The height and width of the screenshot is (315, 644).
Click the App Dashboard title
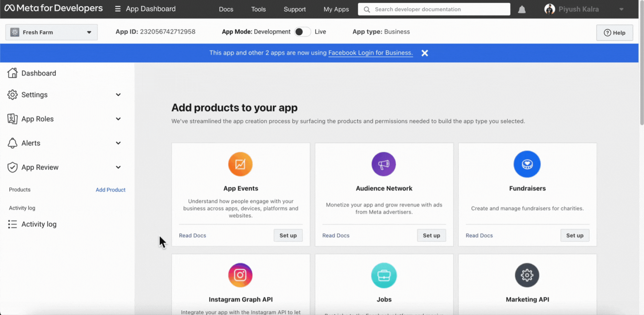151,9
